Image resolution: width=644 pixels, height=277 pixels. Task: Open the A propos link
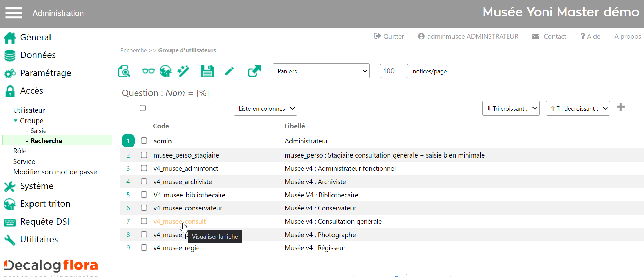click(x=627, y=36)
